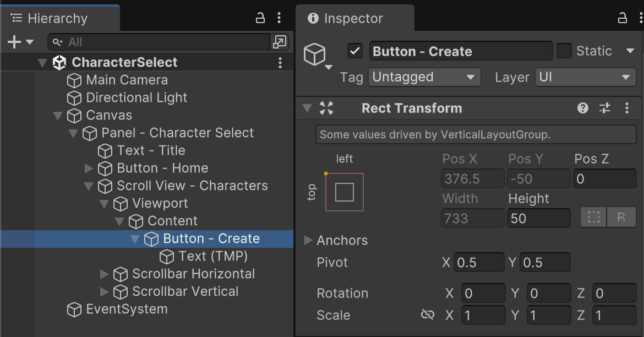Click the anchor presets box
Image resolution: width=644 pixels, height=337 pixels.
[345, 192]
